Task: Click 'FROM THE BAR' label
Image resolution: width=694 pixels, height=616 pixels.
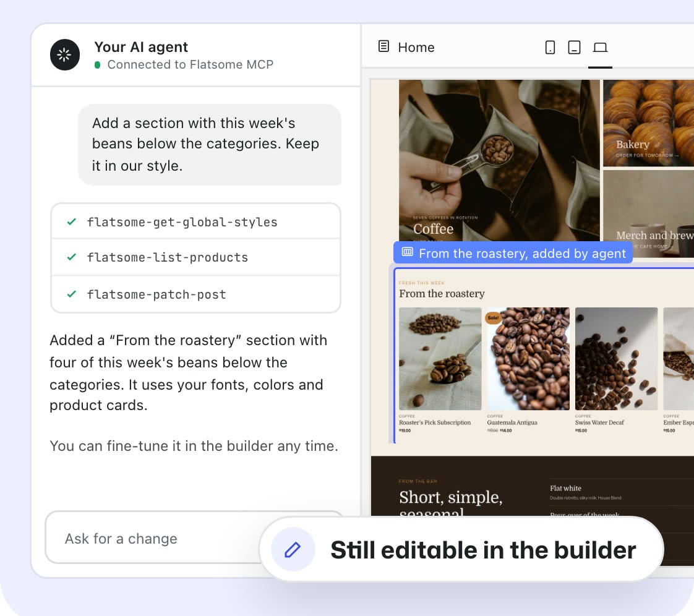Action: click(x=418, y=481)
